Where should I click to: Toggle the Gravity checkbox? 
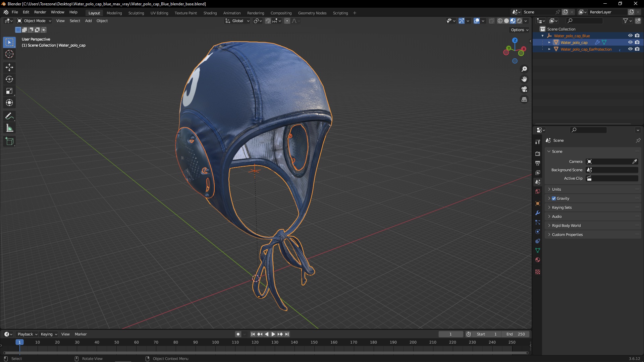(x=554, y=198)
